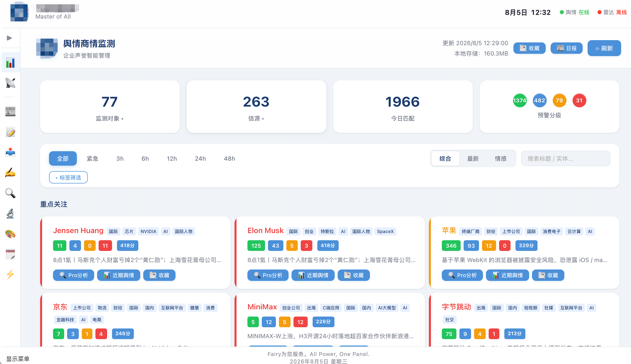Screen dimensions: 631x364
Task: Click the orange 79 alert level circle
Action: pos(559,101)
